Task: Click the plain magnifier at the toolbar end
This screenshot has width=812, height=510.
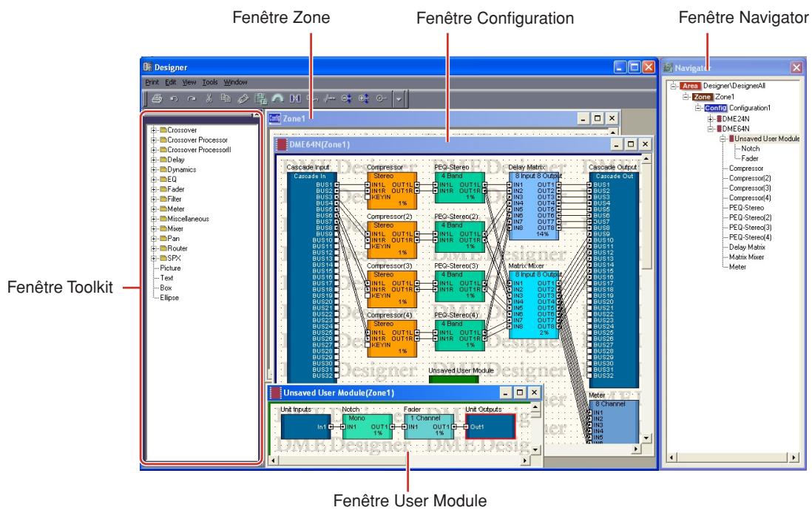Action: point(381,98)
